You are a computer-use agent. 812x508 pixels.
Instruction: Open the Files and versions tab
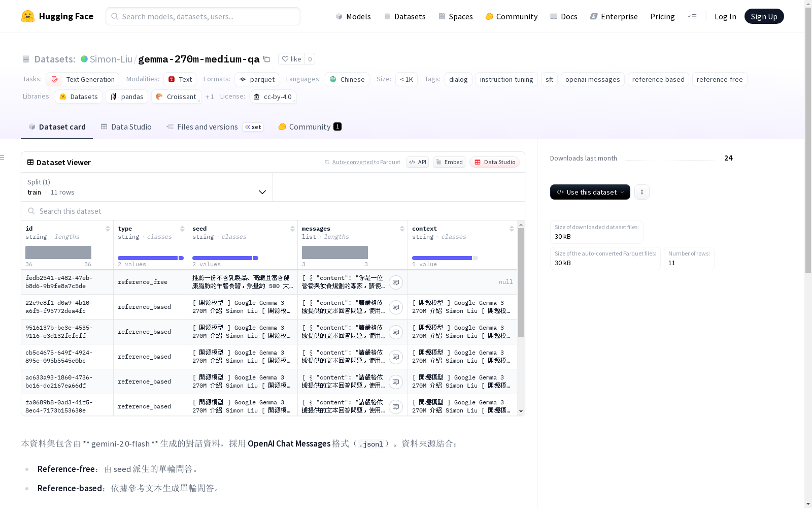pos(215,127)
